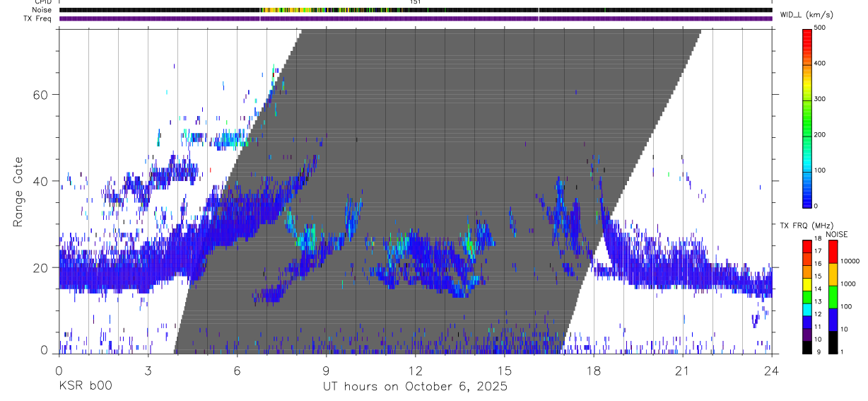
Task: Click the 100 tick on width scale
Action: [821, 170]
